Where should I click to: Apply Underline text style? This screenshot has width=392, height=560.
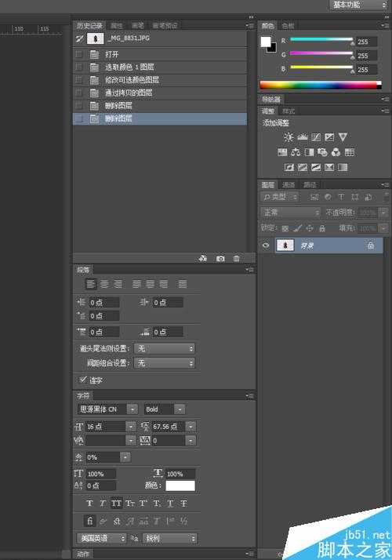170,504
